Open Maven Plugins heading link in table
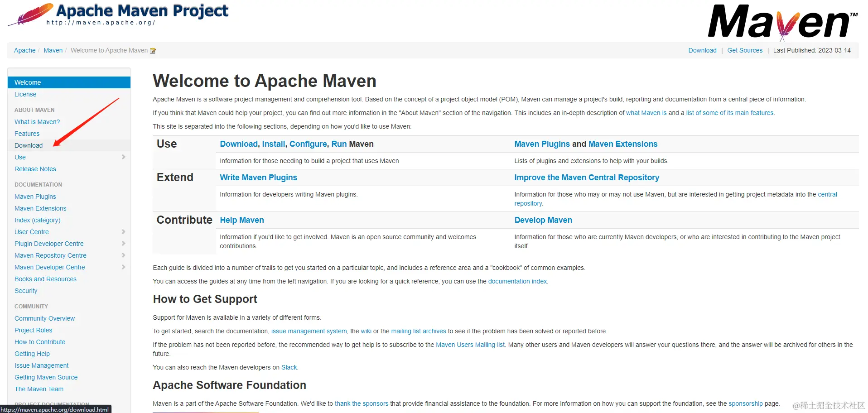868x413 pixels. point(542,144)
